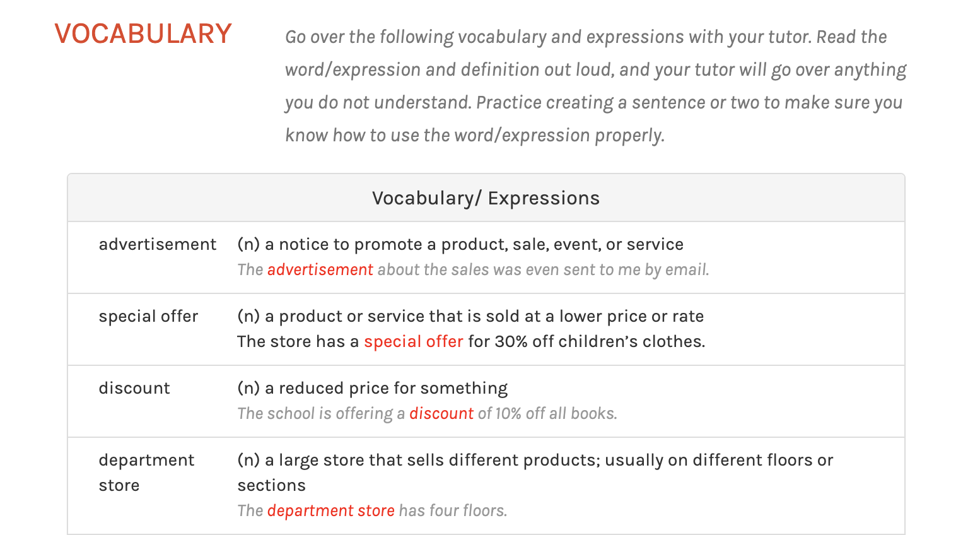980x535 pixels.
Task: Click the red 'discount' word in the example sentence
Action: (441, 414)
